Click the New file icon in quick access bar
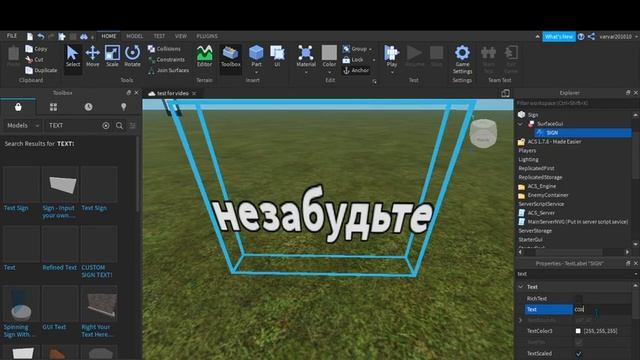 point(30,36)
